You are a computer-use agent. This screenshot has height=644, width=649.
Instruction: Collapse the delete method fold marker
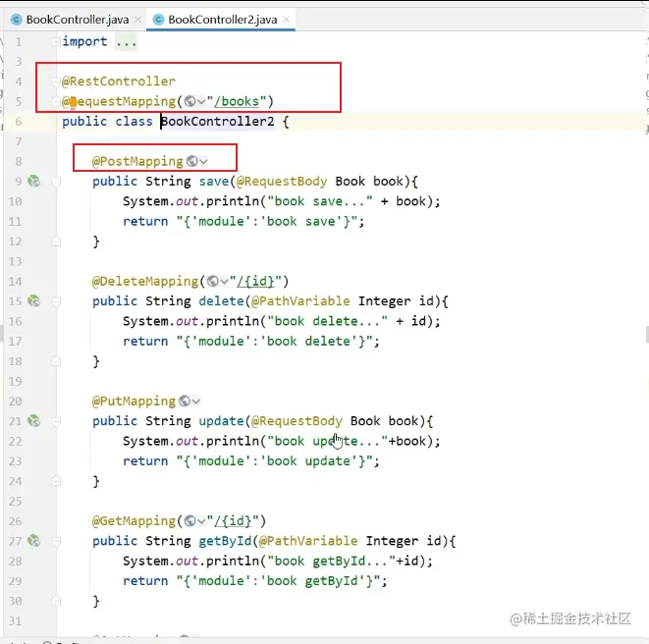(x=56, y=301)
